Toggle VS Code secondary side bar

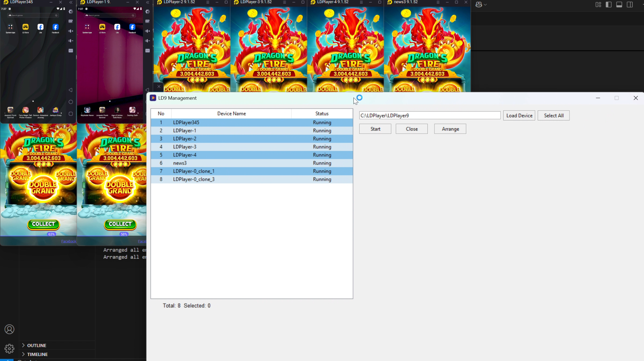(630, 5)
